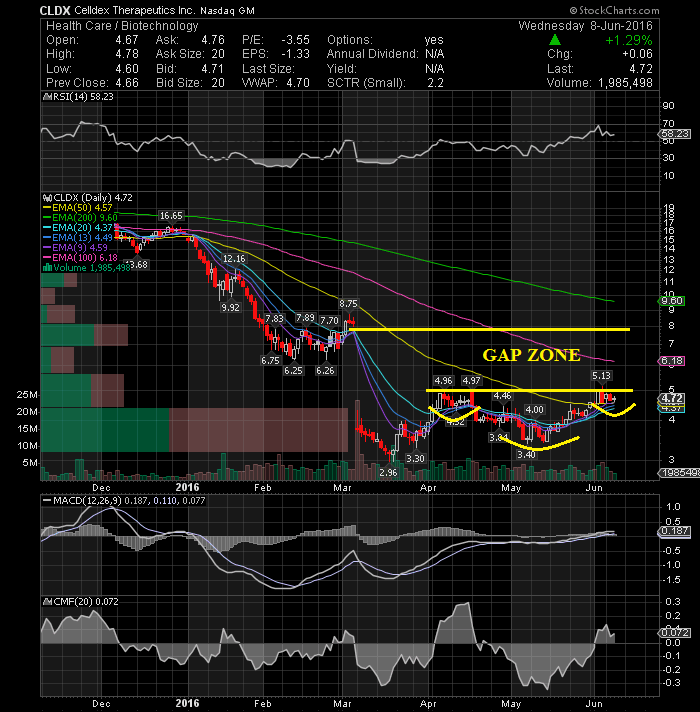Click the green '+1.29%' percent change

[629, 40]
